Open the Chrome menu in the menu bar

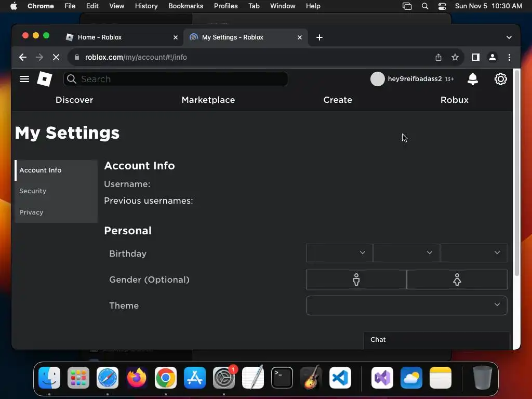coord(41,6)
